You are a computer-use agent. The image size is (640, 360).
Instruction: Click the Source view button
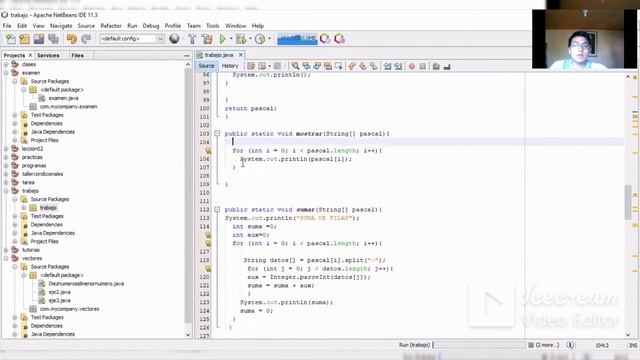(206, 66)
